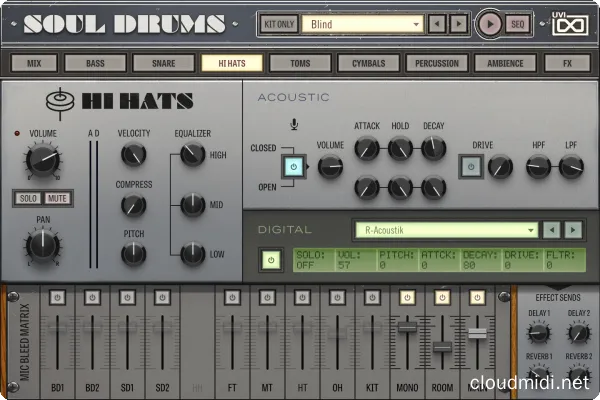
Task: Click the Velocity knob
Action: (x=134, y=155)
